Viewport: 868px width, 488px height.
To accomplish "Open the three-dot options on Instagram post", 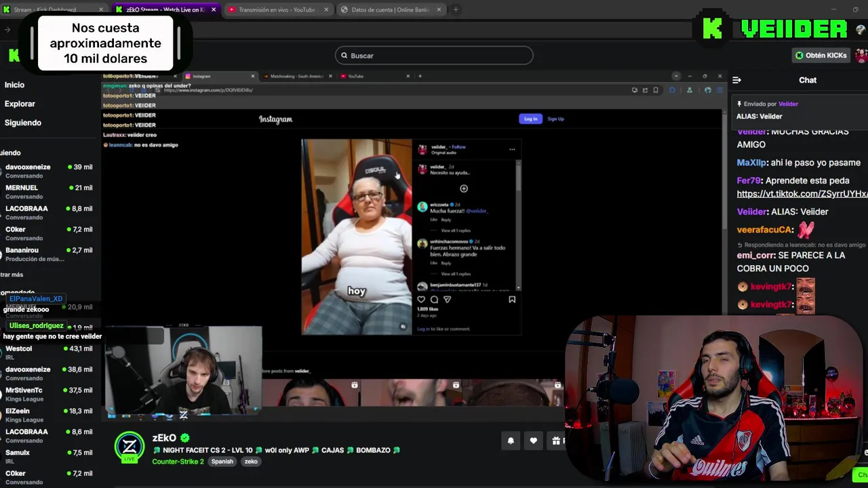I will pos(512,149).
